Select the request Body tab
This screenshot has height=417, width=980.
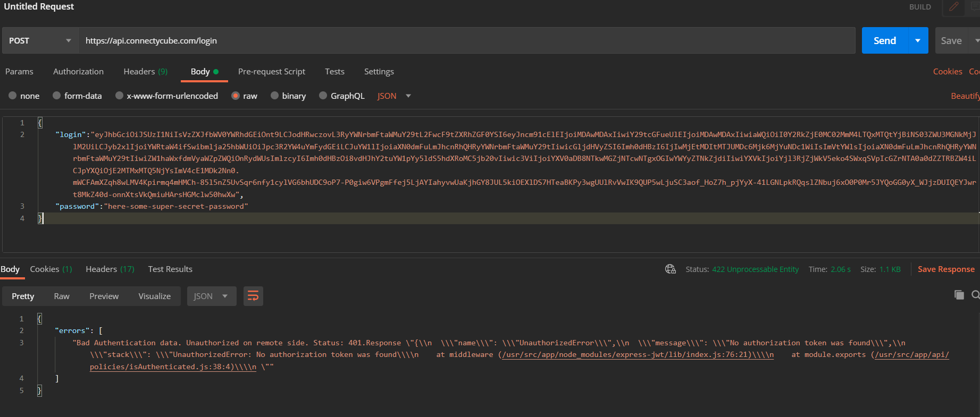[x=204, y=71]
